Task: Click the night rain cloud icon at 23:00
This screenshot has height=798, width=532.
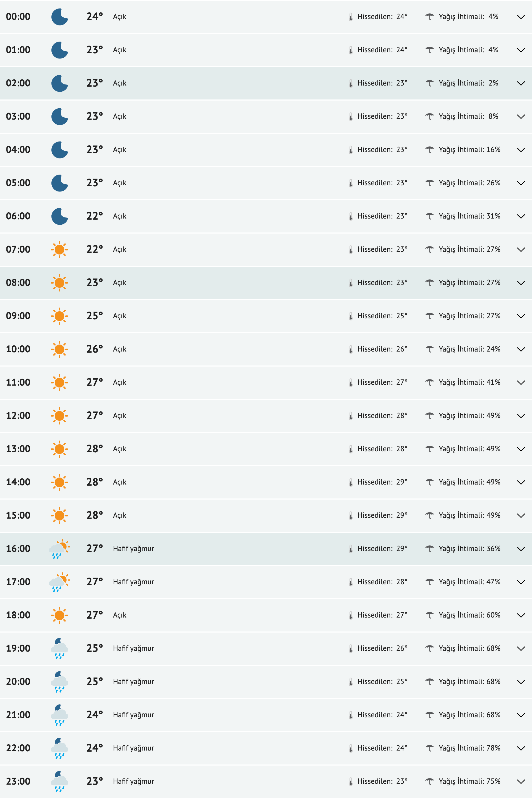Action: pyautogui.click(x=59, y=781)
